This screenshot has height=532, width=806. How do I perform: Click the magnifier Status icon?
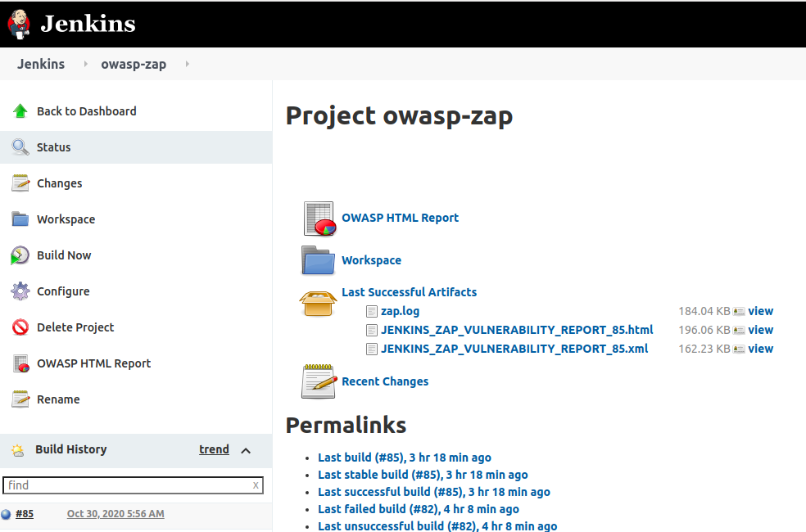[20, 147]
